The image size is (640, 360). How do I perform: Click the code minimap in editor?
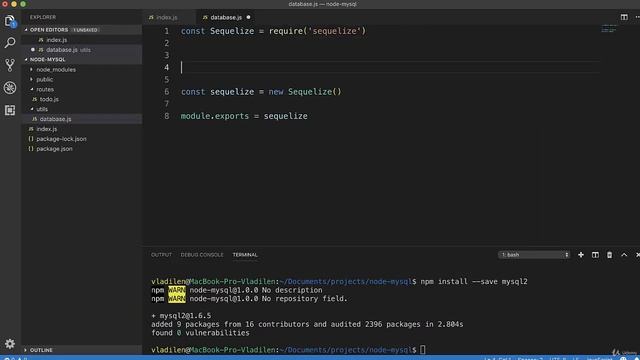tap(609, 29)
